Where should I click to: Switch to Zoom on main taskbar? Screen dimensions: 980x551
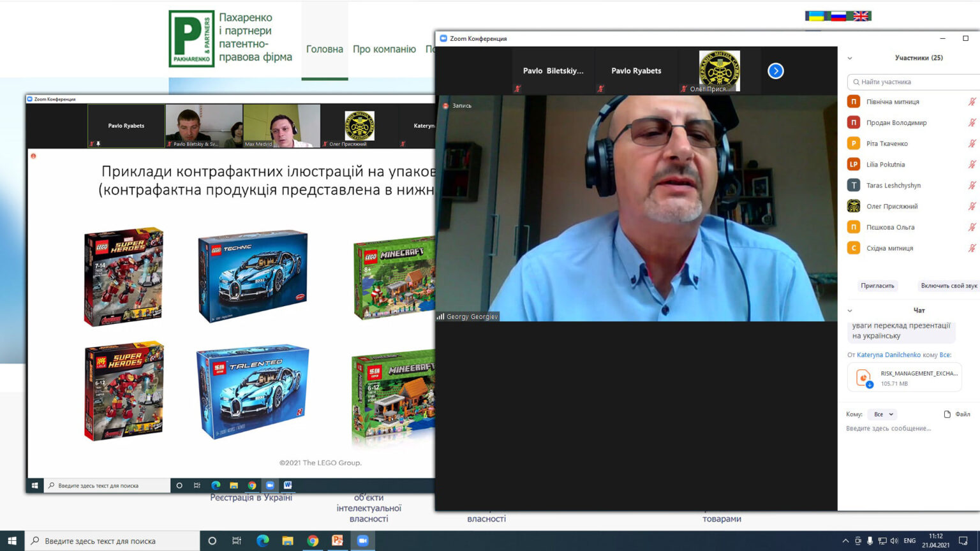point(362,541)
